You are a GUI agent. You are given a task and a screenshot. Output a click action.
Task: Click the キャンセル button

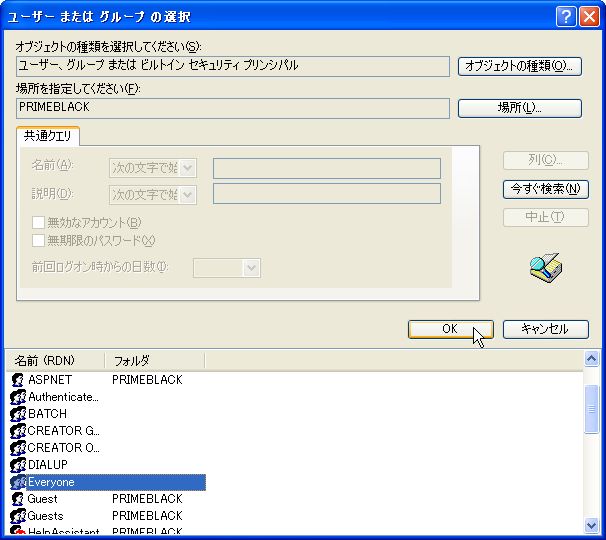point(546,329)
